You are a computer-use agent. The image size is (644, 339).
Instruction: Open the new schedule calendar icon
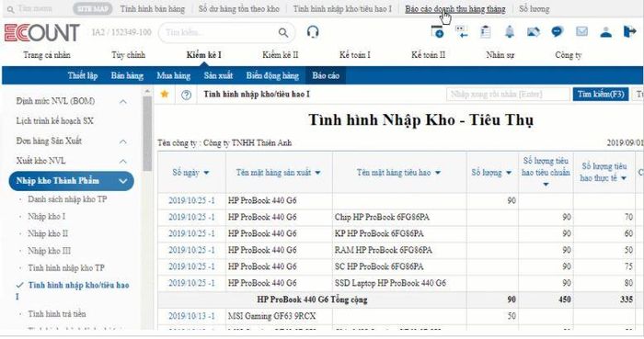pyautogui.click(x=437, y=32)
